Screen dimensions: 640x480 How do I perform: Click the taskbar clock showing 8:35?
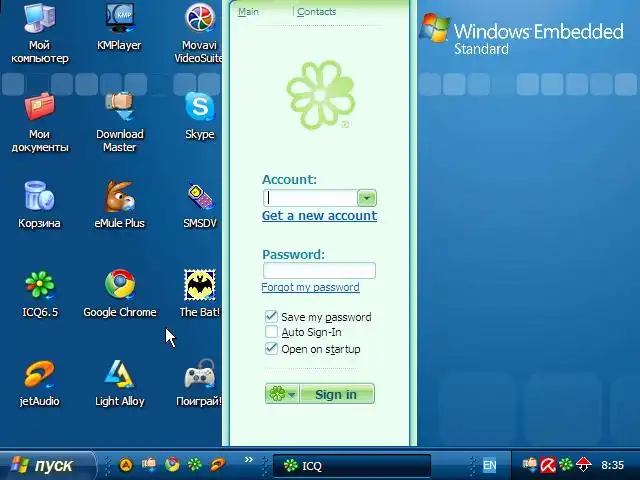coord(612,465)
